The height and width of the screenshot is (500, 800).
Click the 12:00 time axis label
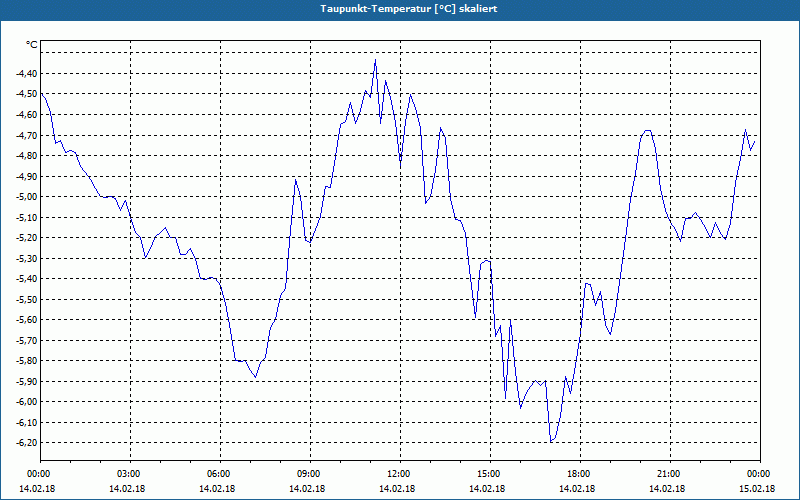coord(397,474)
